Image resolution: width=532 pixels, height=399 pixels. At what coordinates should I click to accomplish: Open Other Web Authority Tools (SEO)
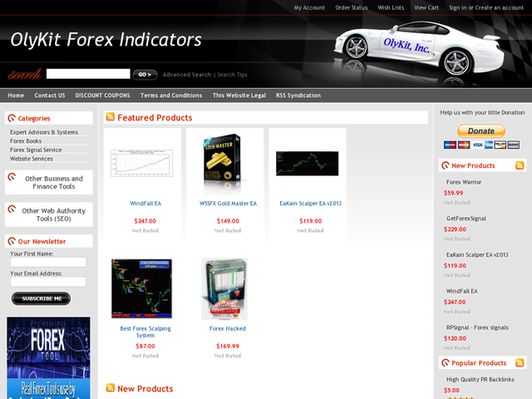pos(53,214)
